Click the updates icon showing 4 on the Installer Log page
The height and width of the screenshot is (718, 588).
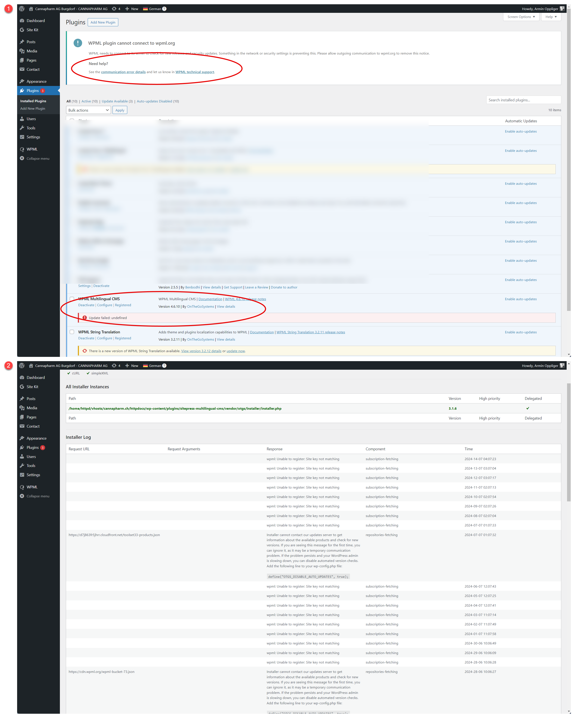[x=114, y=365]
